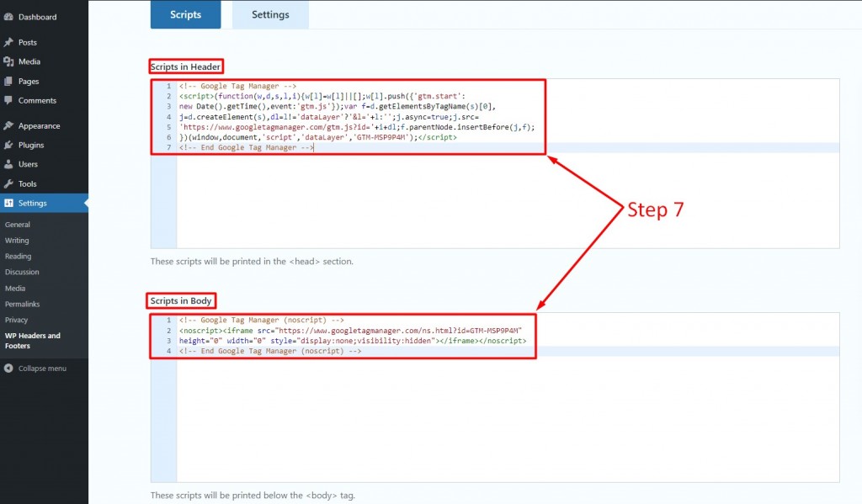This screenshot has width=862, height=504.
Task: Click line number 1 in the header editor gutter
Action: [x=168, y=86]
